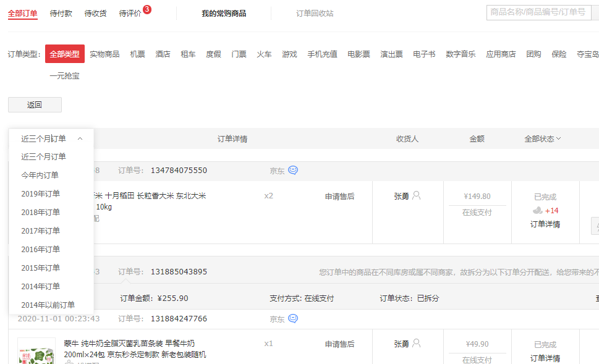Filter orders by 门票
Viewport: 599px width, 364px height.
pos(239,54)
